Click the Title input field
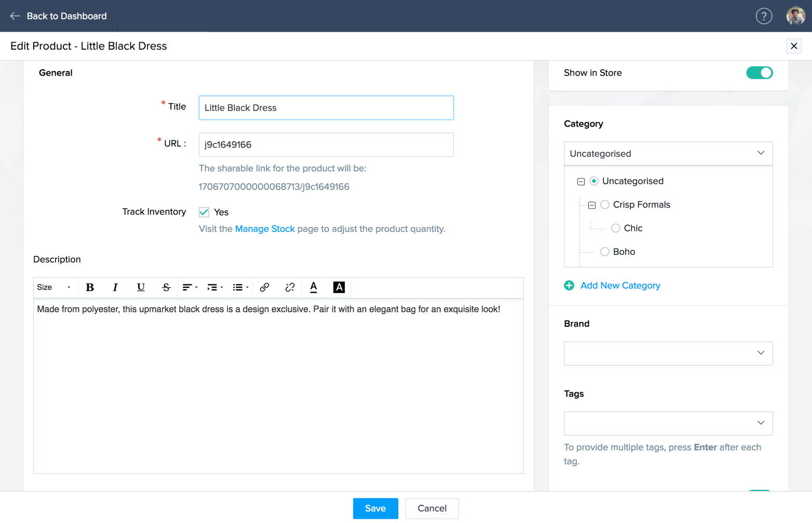This screenshot has height=523, width=812. pyautogui.click(x=326, y=108)
